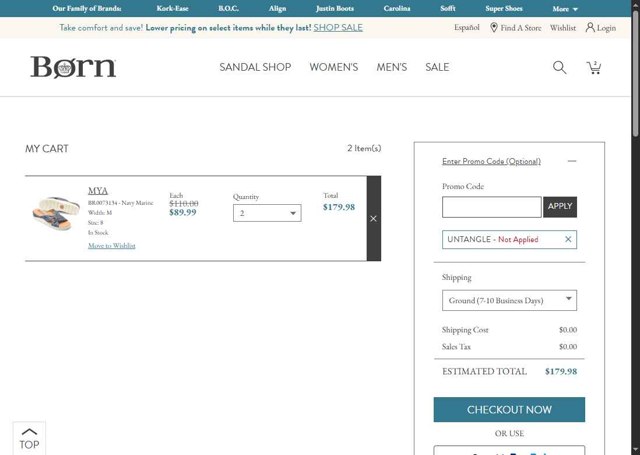The image size is (640, 455).
Task: Click the Find A Store pin icon
Action: click(x=493, y=28)
